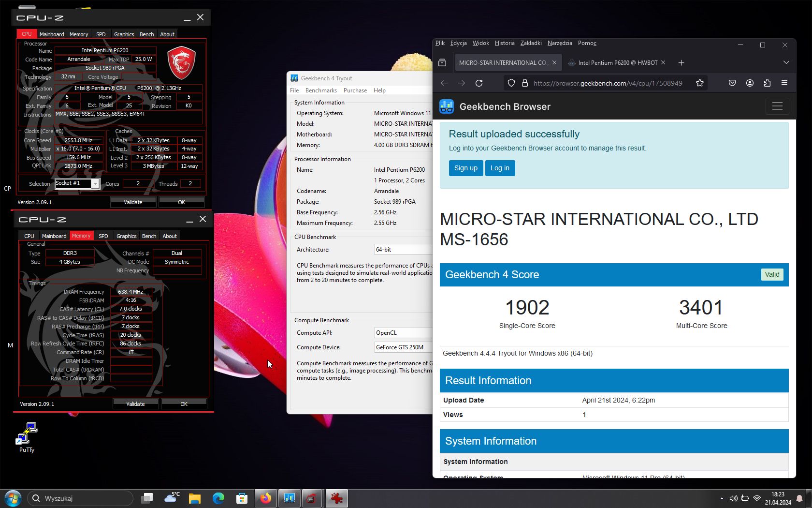
Task: Open Windows Start menu
Action: pyautogui.click(x=13, y=498)
